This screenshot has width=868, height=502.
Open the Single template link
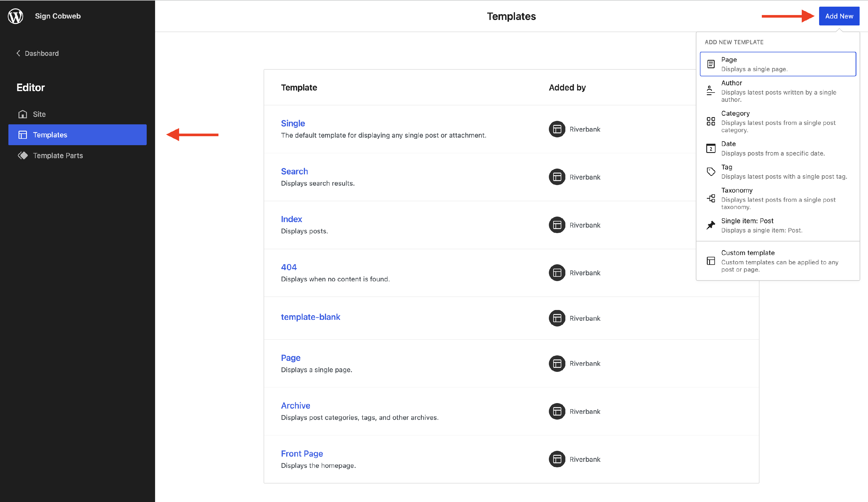pyautogui.click(x=293, y=123)
